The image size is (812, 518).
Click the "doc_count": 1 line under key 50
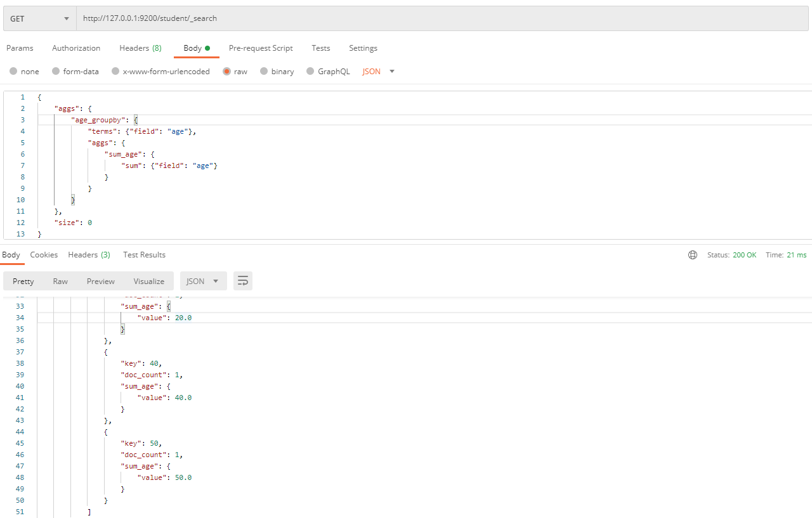point(152,455)
